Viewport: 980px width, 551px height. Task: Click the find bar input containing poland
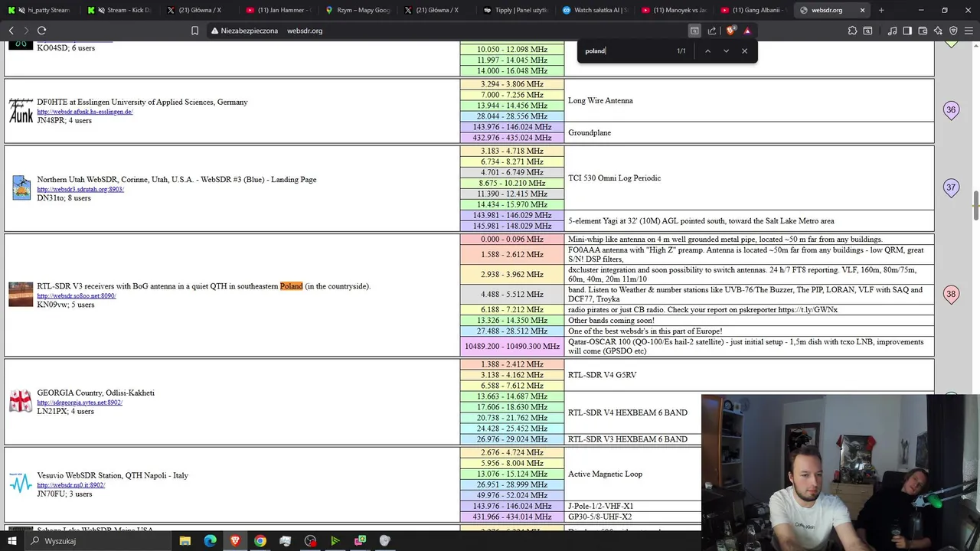pyautogui.click(x=626, y=51)
